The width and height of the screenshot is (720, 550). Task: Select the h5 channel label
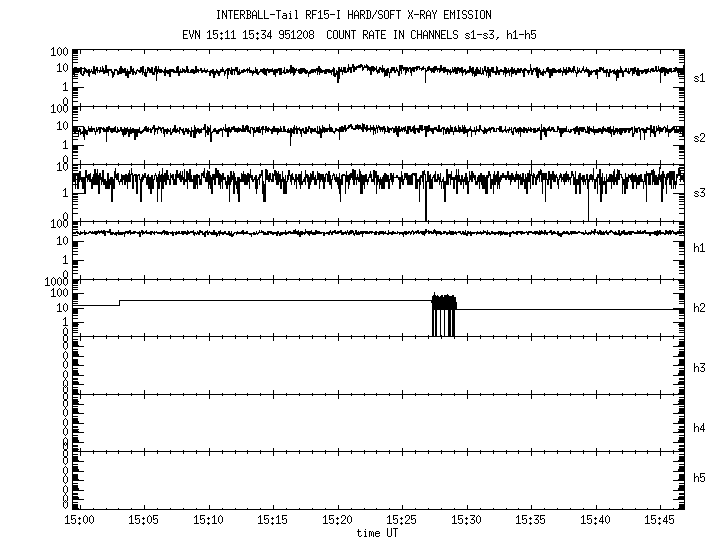click(x=700, y=478)
